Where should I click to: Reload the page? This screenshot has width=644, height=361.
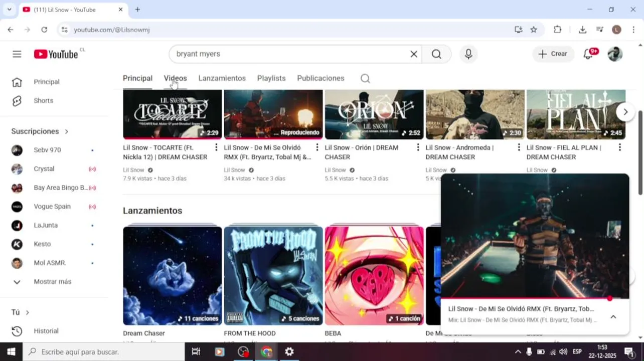pos(44,30)
